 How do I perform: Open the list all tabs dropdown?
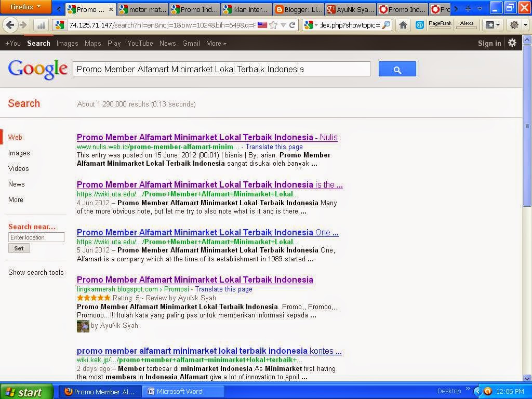480,9
